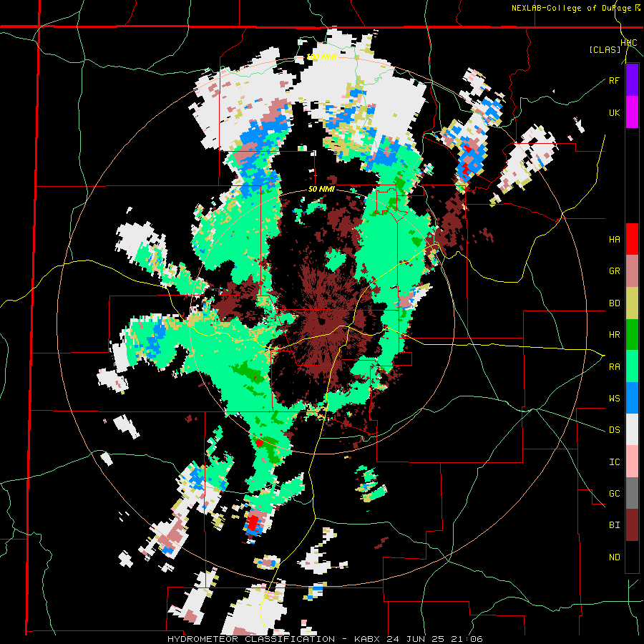Screen dimensions: 644x644
Task: Pick the brown BI biological swatch
Action: click(632, 525)
